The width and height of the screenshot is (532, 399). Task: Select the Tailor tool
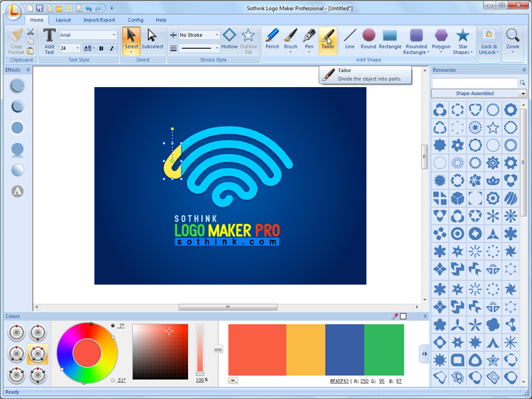[328, 40]
